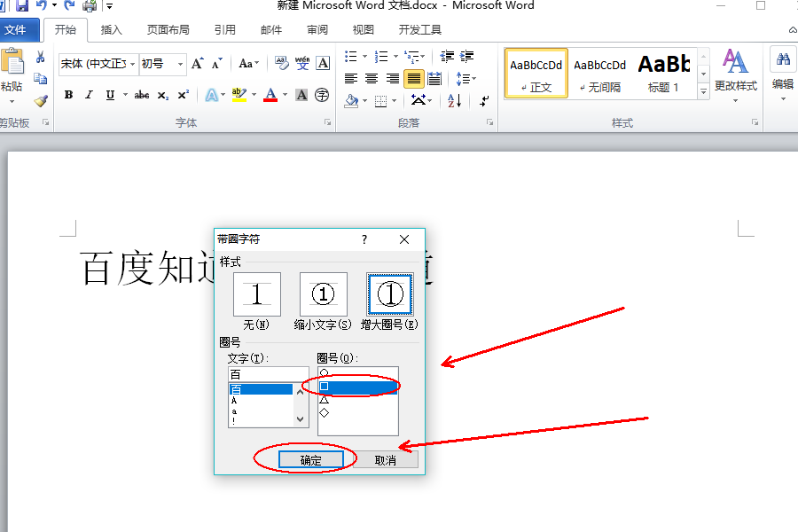Apply the yellow text highlight color
This screenshot has height=532, width=798.
coord(239,95)
